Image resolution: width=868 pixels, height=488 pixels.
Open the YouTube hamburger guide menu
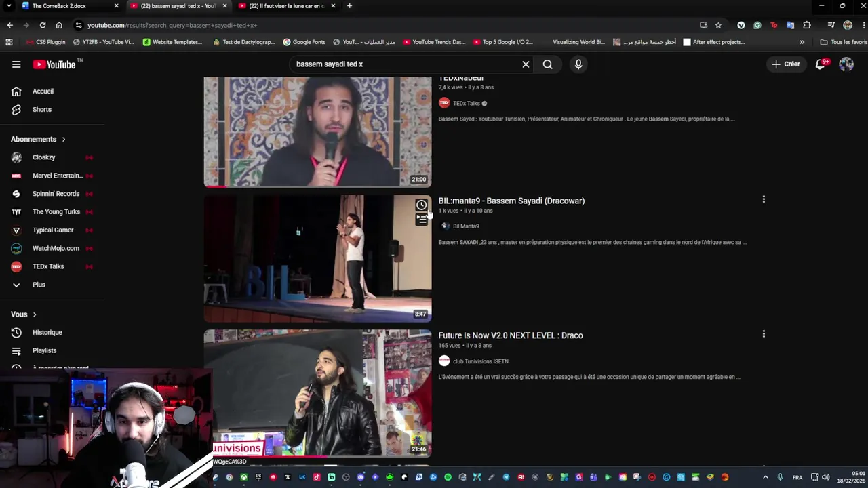[16, 64]
